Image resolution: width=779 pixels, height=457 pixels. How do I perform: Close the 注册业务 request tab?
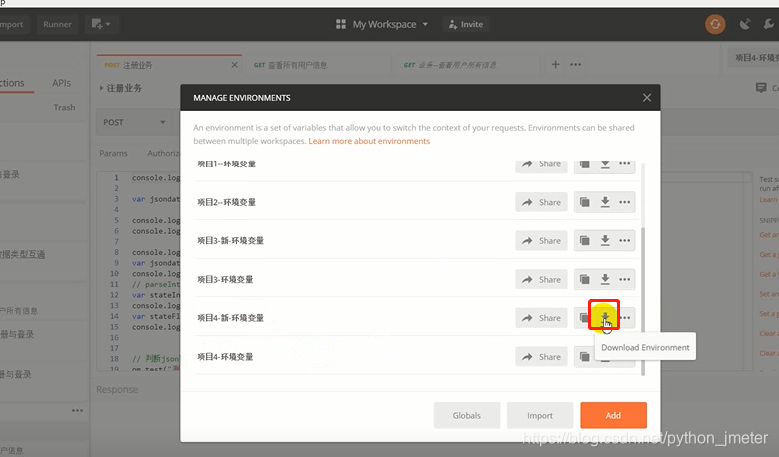pos(234,65)
